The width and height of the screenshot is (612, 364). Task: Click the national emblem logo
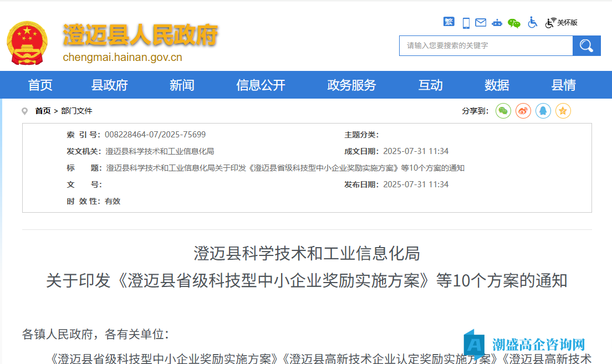point(27,42)
